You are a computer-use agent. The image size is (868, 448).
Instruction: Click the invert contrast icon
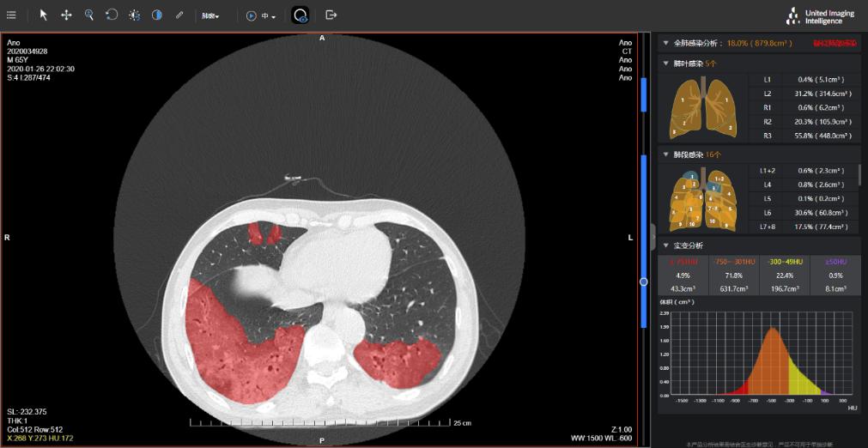point(157,15)
